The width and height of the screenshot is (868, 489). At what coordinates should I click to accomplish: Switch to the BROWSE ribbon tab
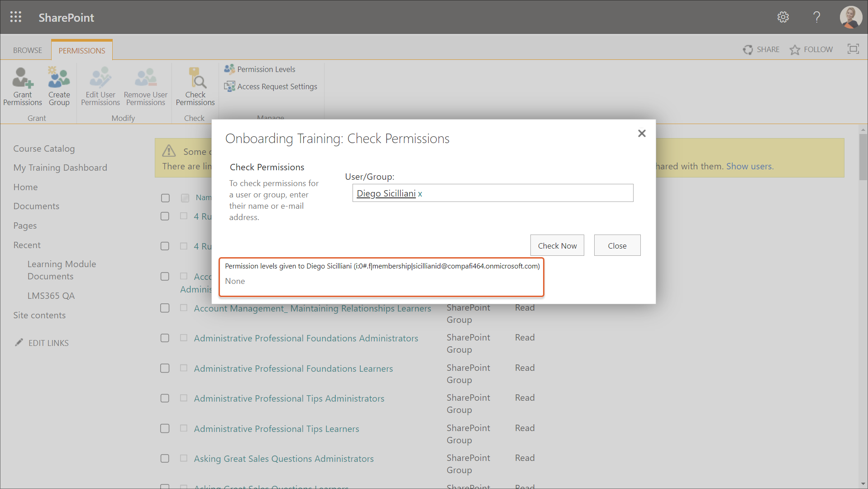coord(27,50)
